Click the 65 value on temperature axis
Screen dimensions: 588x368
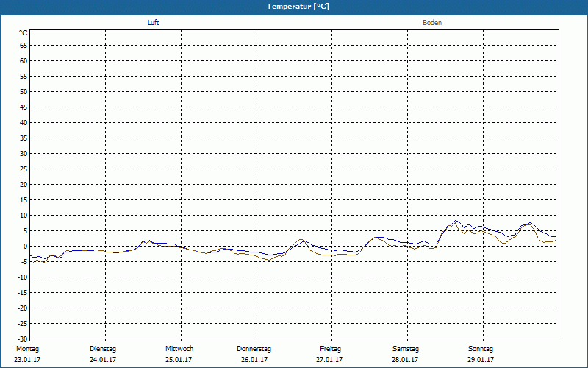click(24, 46)
